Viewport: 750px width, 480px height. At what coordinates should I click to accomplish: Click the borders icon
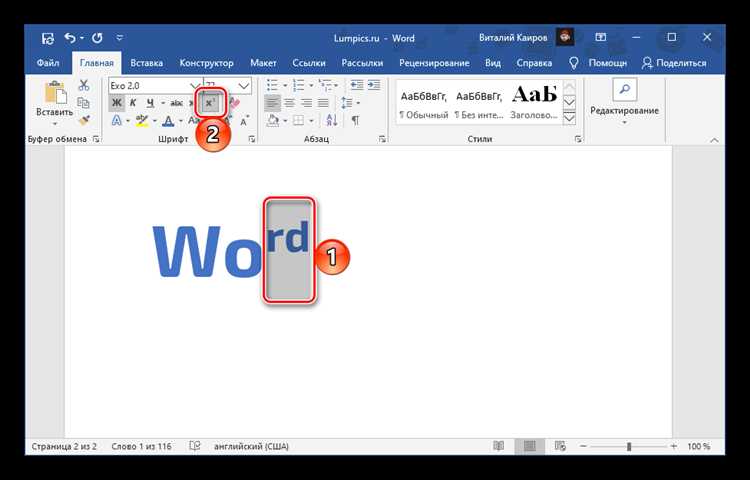(298, 120)
